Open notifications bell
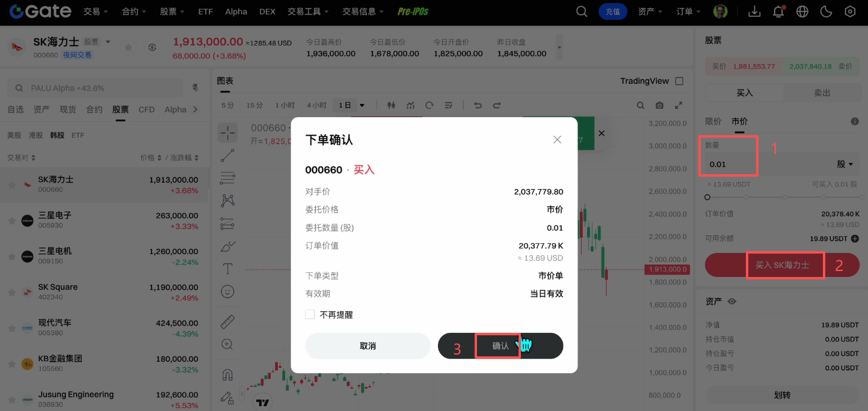 click(x=778, y=11)
